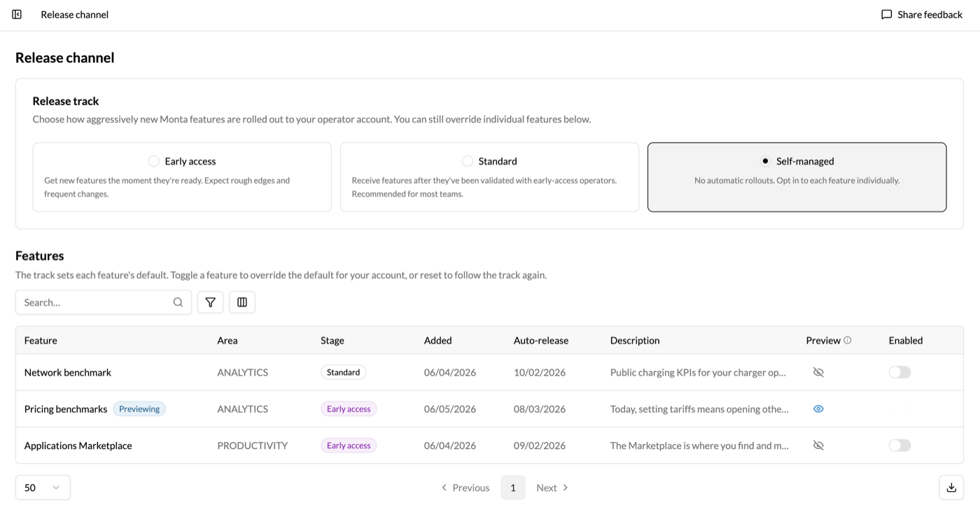
Task: Click the Description column header
Action: (x=635, y=341)
